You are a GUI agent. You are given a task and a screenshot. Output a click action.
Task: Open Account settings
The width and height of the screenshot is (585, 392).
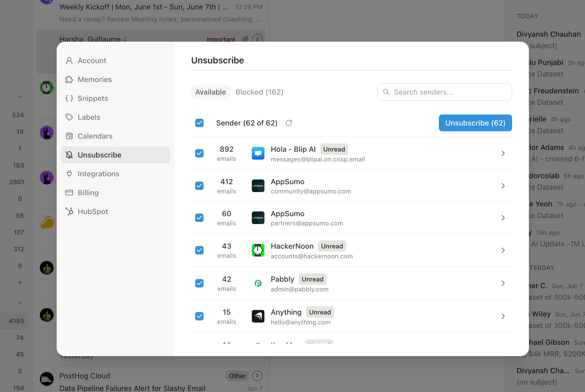(x=115, y=61)
